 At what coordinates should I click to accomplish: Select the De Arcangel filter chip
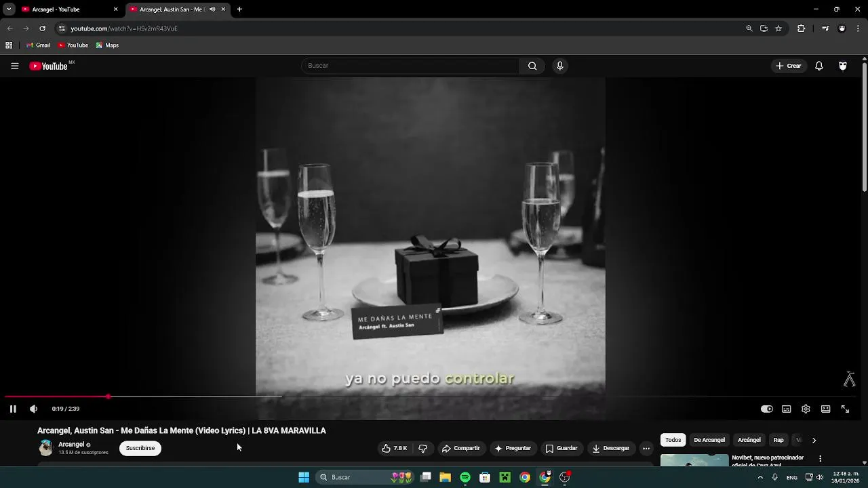pos(709,440)
